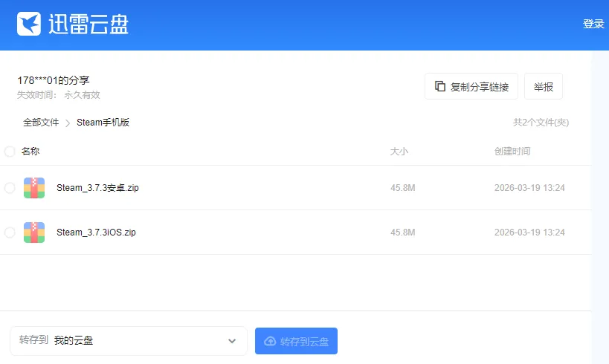Click the creation date of Steam_3.7.3安卓.zip
Screen dimensions: 609x364
pyautogui.click(x=529, y=188)
